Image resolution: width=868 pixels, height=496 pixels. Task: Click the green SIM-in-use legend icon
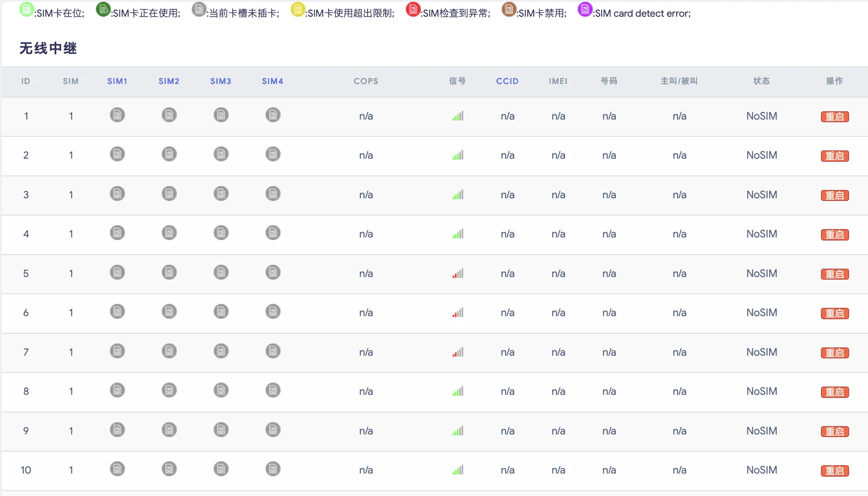click(x=103, y=9)
